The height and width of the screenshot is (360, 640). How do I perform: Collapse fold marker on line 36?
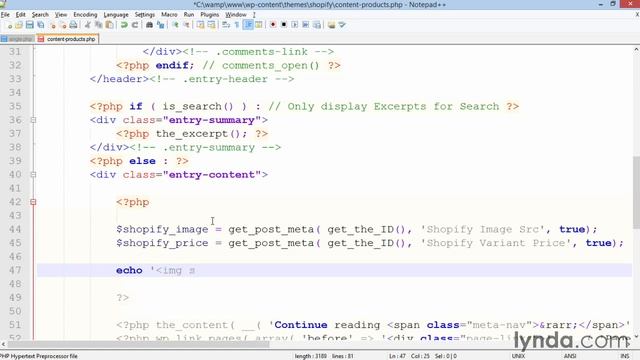coord(33,120)
